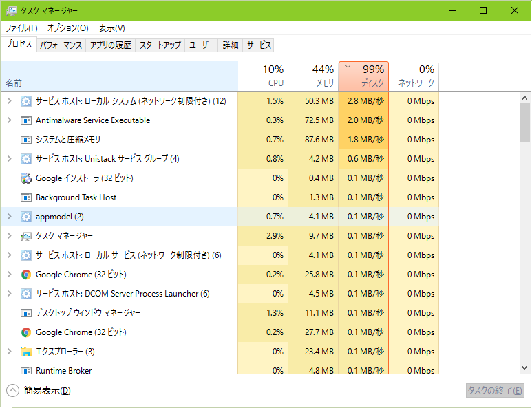This screenshot has width=532, height=408.
Task: Sort by the 名前 column header
Action: (x=120, y=76)
